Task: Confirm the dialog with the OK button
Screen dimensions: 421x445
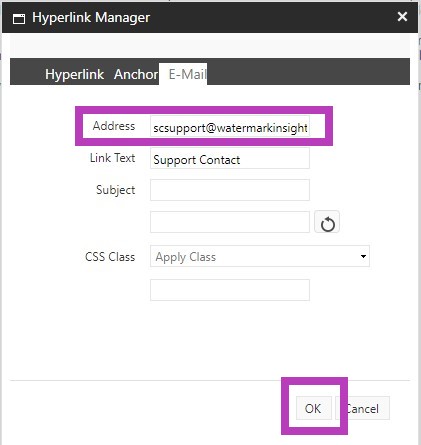Action: [x=313, y=408]
